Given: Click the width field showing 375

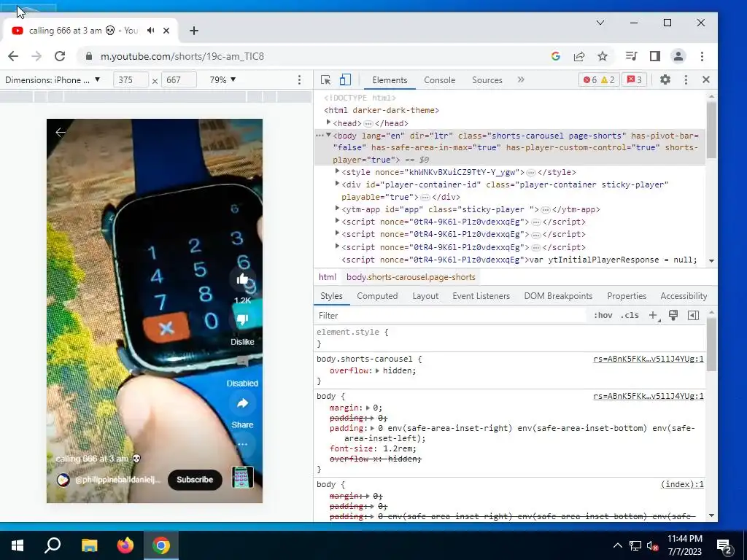Looking at the screenshot, I should click(x=131, y=79).
